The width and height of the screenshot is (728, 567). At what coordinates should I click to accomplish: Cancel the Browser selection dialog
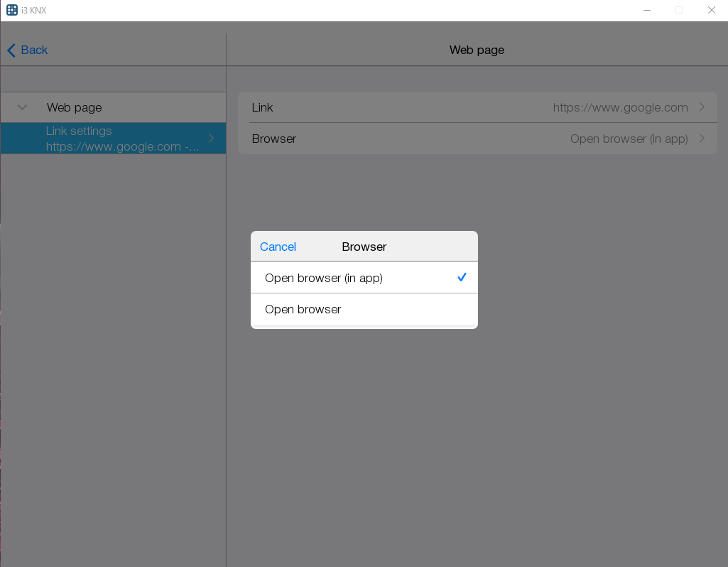point(277,247)
